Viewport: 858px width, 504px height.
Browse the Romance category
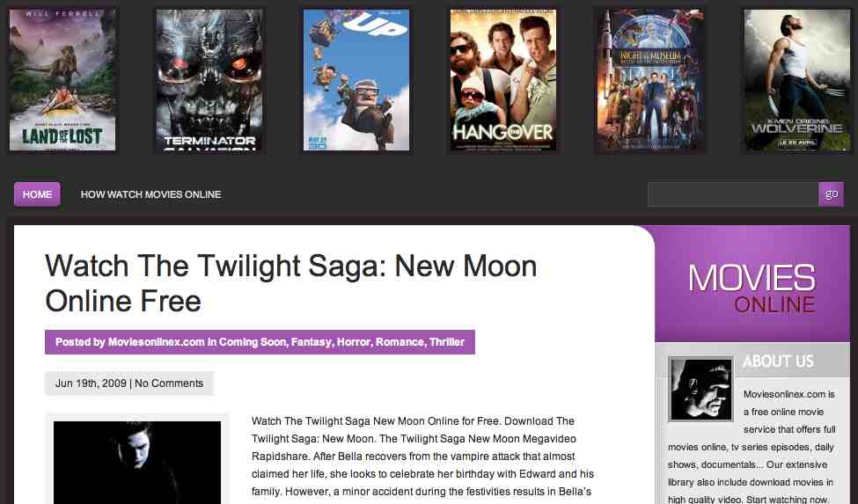pos(400,342)
